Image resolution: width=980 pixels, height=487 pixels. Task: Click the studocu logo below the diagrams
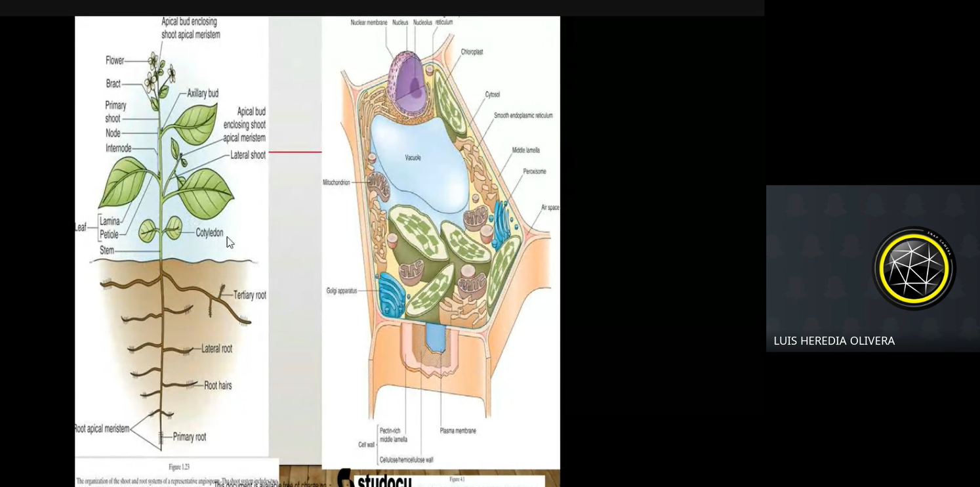[375, 479]
